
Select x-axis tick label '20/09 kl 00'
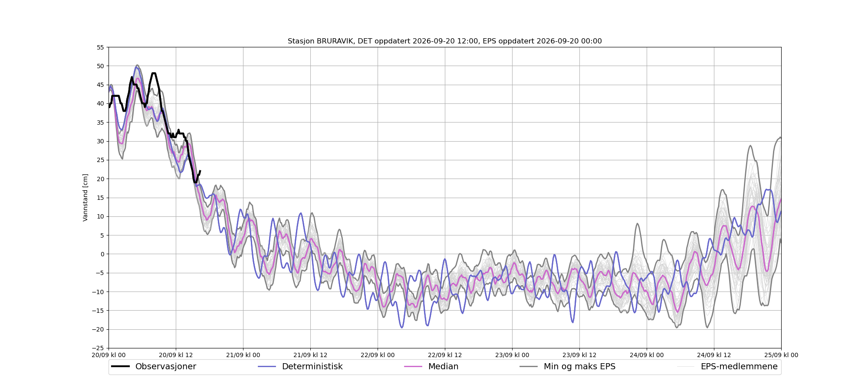click(108, 355)
